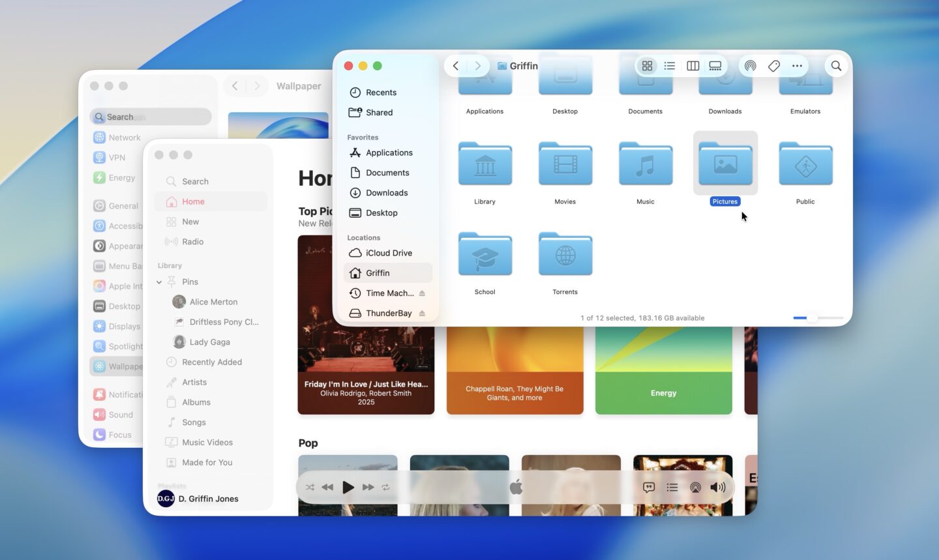
Task: Show lyrics in the Music playback bar
Action: pos(648,487)
